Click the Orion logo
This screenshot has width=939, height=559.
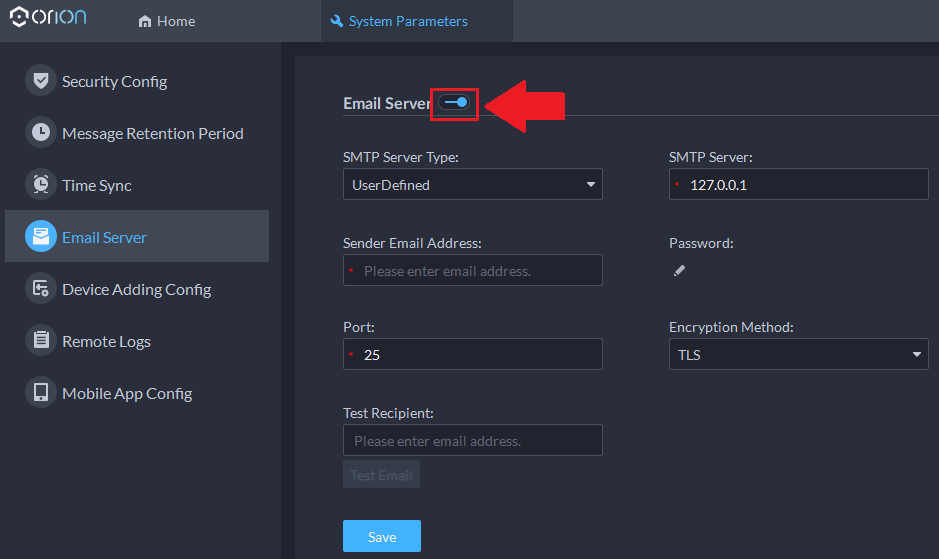point(48,19)
